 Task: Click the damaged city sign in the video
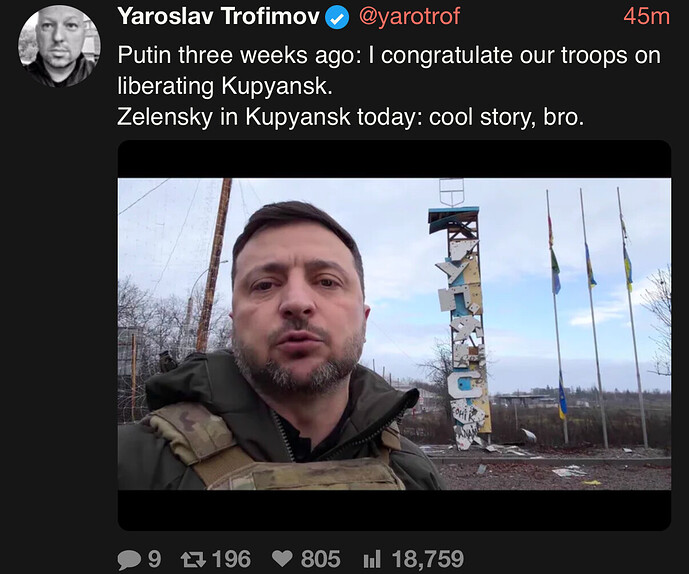[462, 320]
